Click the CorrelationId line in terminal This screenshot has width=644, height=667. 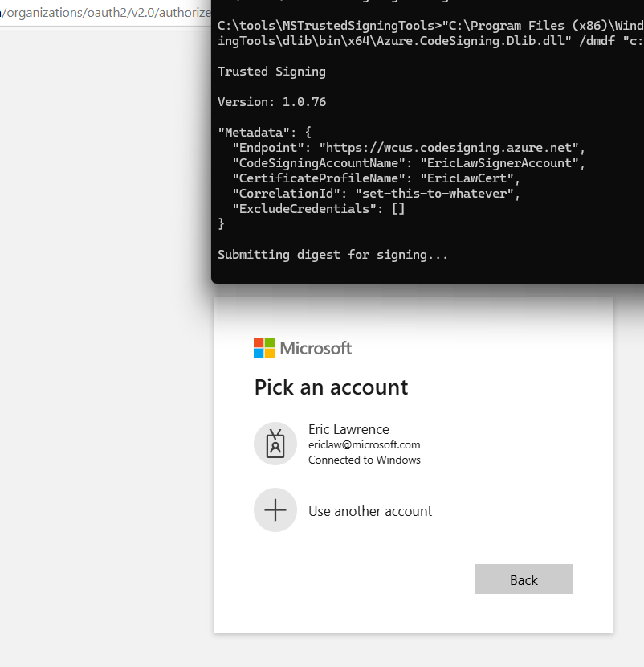click(376, 194)
